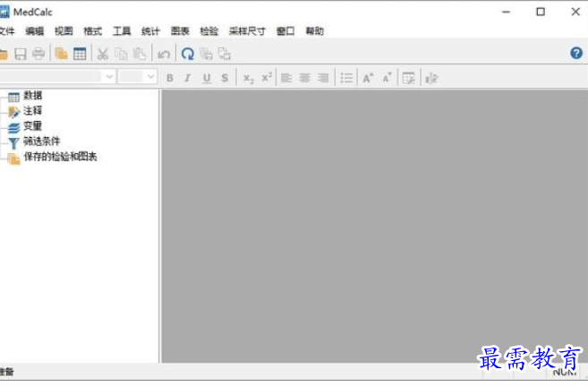The image size is (588, 387).
Task: Open the 工具 menu
Action: tap(122, 31)
